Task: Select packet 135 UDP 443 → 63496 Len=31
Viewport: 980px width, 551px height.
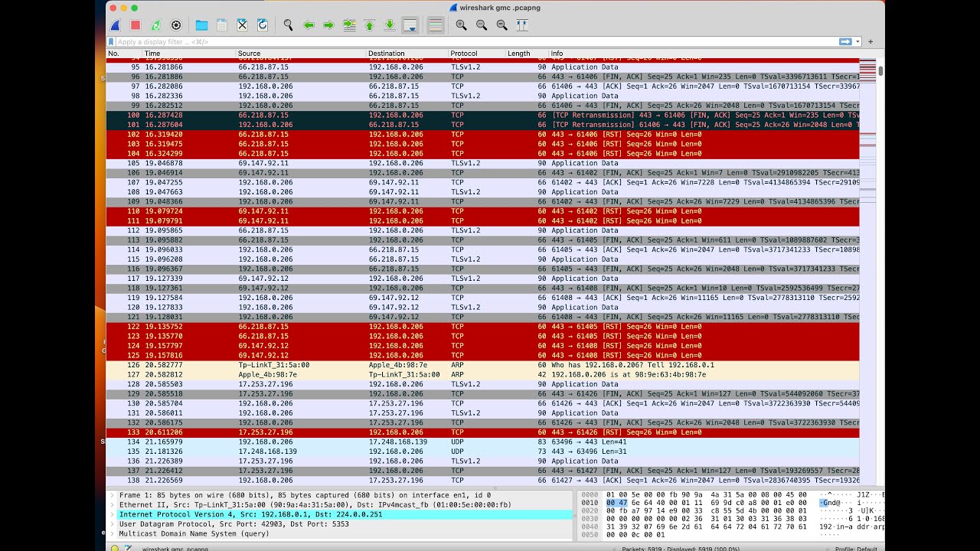Action: [482, 452]
